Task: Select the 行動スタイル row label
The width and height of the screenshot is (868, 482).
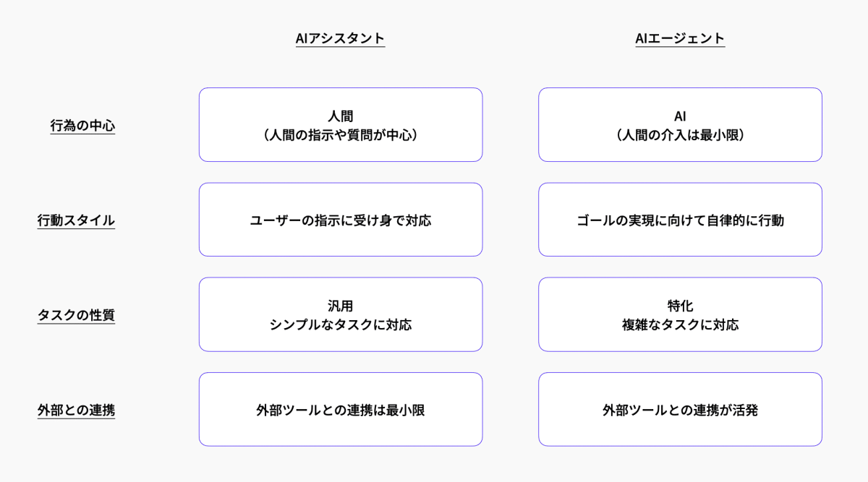Action: tap(76, 220)
